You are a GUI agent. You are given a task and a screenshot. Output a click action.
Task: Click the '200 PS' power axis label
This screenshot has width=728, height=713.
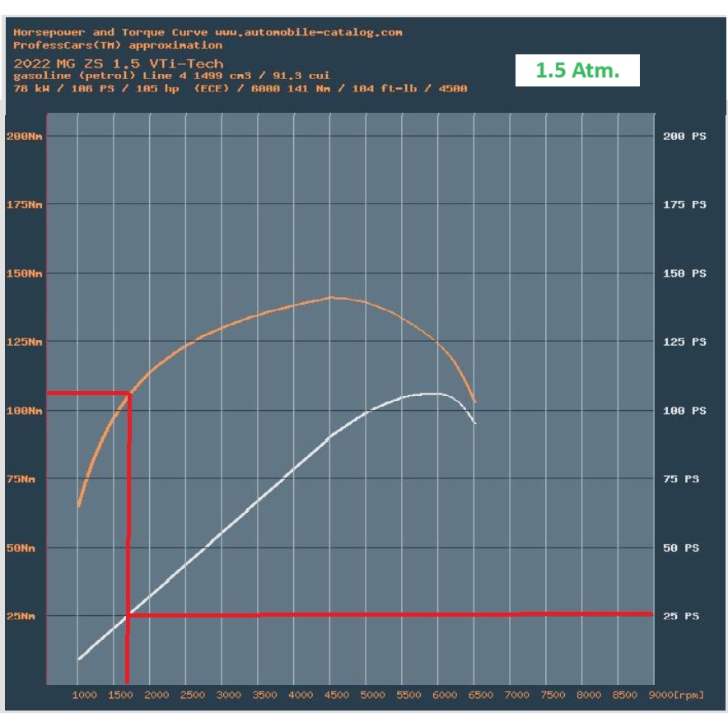tap(684, 137)
